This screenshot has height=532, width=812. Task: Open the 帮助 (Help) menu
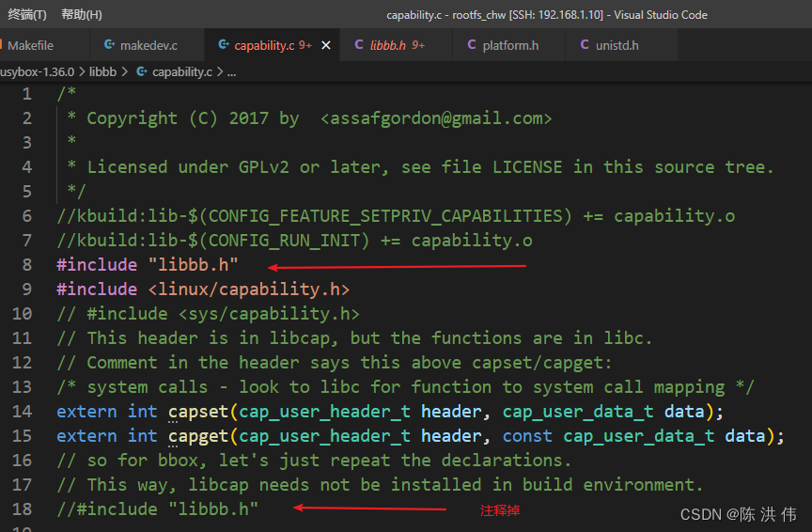click(x=82, y=15)
